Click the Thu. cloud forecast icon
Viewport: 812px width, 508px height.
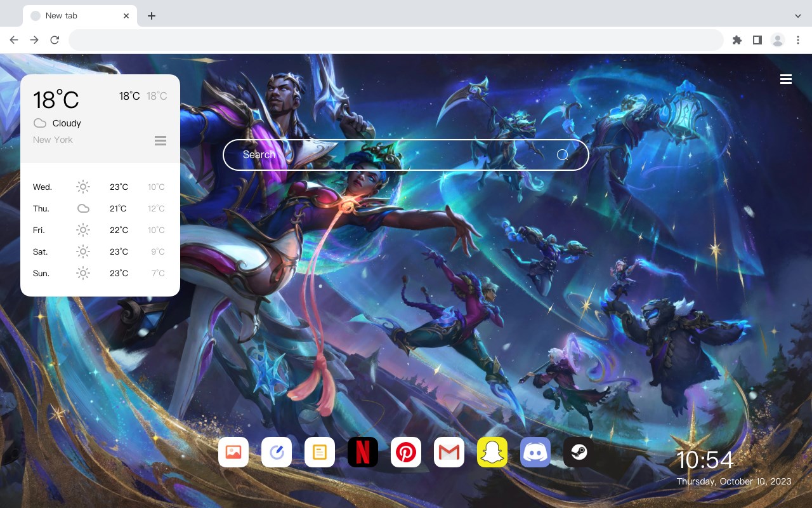click(83, 208)
